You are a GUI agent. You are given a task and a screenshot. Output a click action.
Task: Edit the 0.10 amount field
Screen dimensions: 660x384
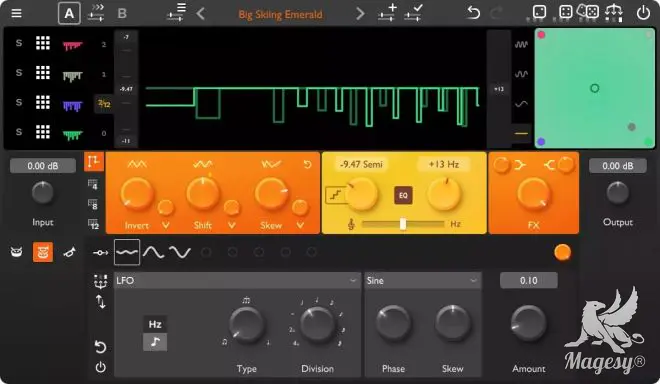point(529,280)
